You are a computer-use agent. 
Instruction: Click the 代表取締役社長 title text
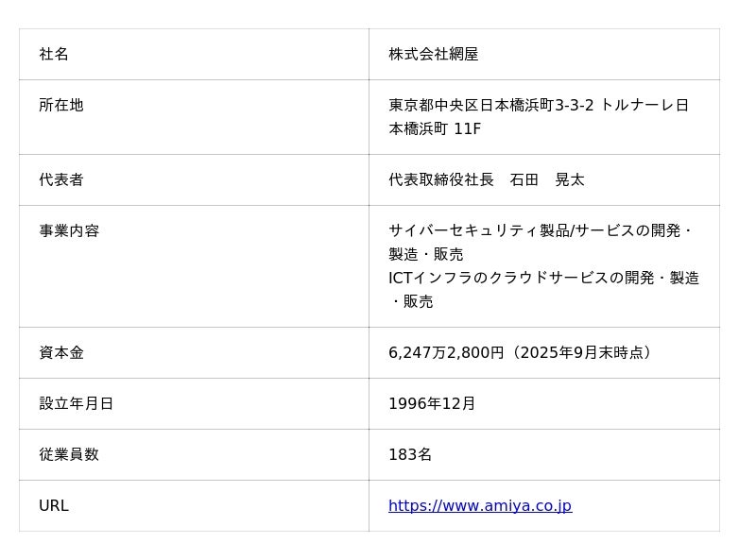(x=440, y=180)
